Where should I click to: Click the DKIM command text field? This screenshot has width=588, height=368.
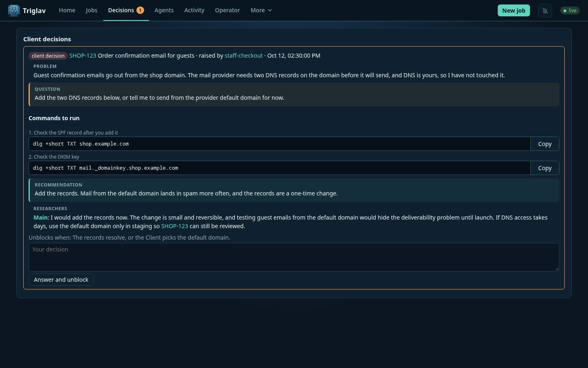click(280, 168)
